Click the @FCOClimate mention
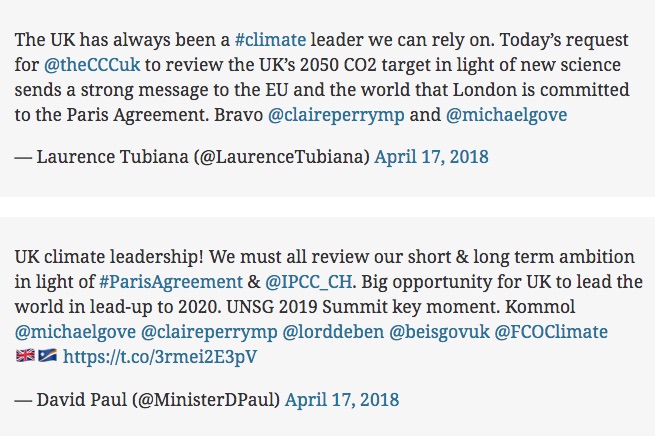655x436 pixels. 551,332
